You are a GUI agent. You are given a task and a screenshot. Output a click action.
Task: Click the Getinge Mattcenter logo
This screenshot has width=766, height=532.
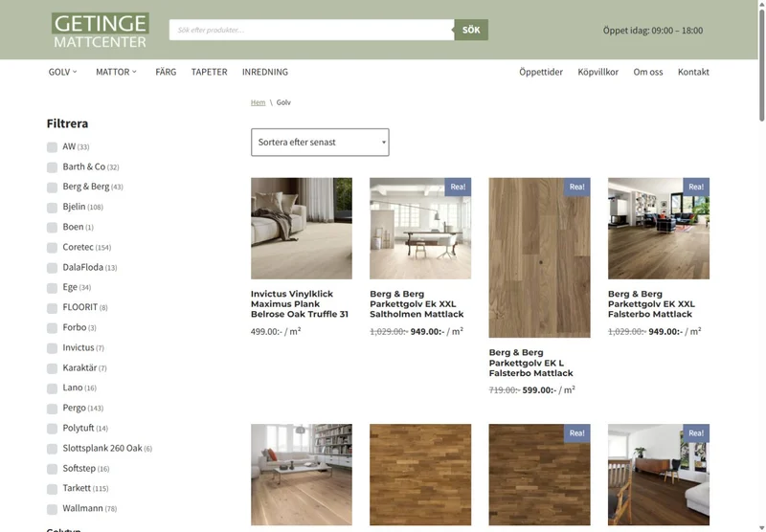[x=101, y=31]
